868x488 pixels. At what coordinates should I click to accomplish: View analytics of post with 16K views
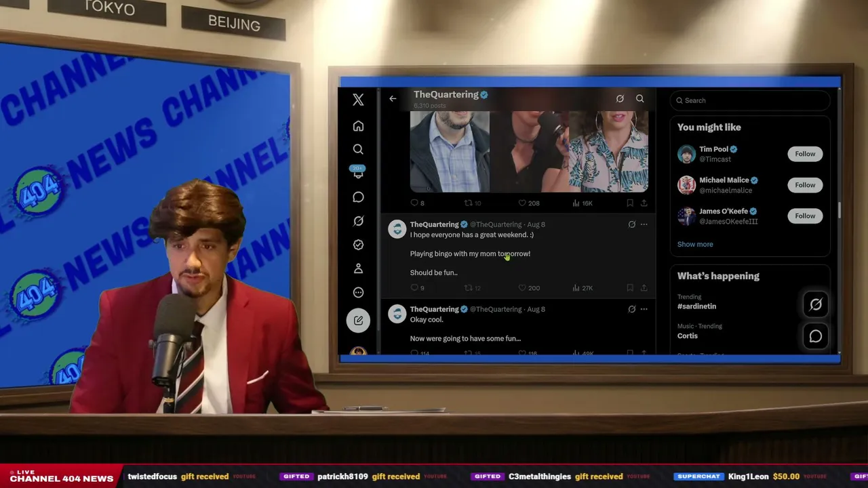[x=583, y=203]
